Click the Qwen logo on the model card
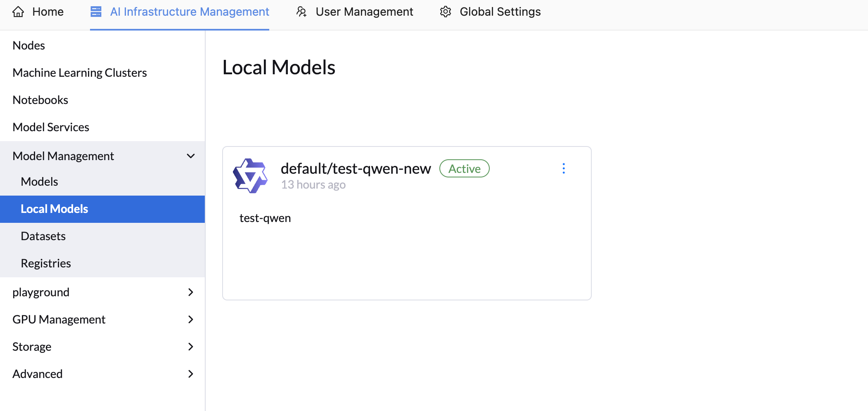The width and height of the screenshot is (868, 411). (250, 176)
